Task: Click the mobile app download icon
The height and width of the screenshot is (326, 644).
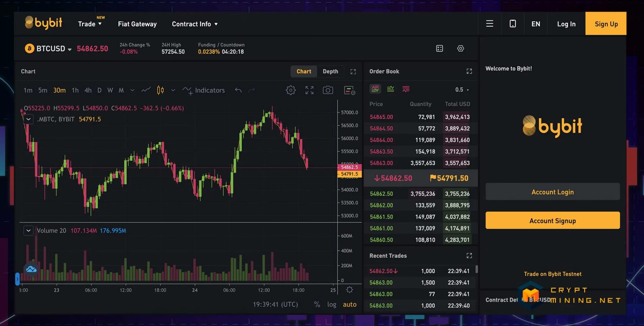Action: (513, 24)
